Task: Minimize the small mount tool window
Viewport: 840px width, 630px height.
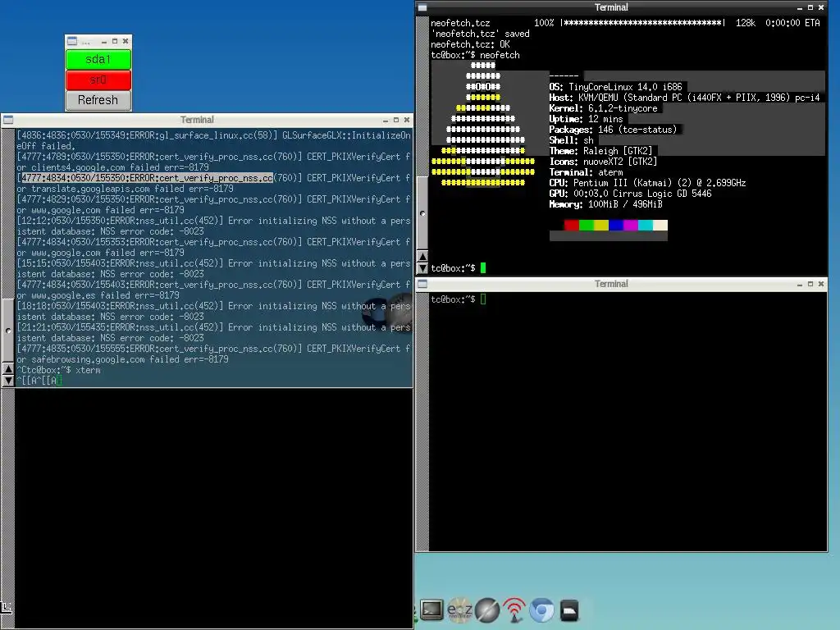Action: click(104, 41)
